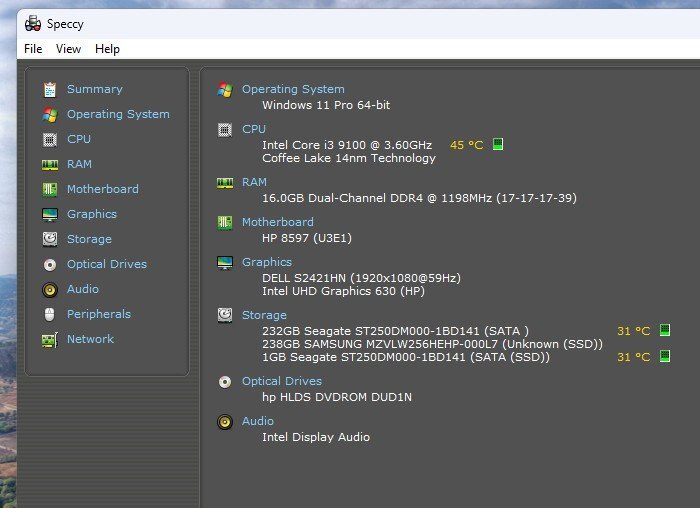This screenshot has height=508, width=700.
Task: Click the Graphics monitor icon in sidebar
Action: (50, 215)
